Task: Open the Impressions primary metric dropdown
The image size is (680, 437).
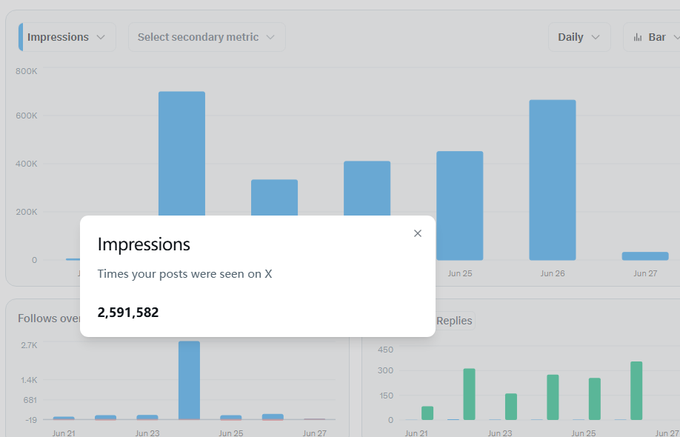Action: pos(67,37)
